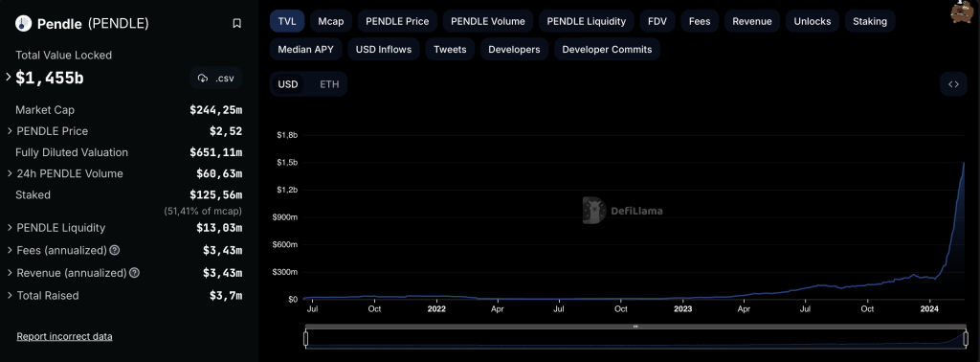Show help for Revenue (annualized)
This screenshot has height=362, width=980.
click(x=134, y=273)
